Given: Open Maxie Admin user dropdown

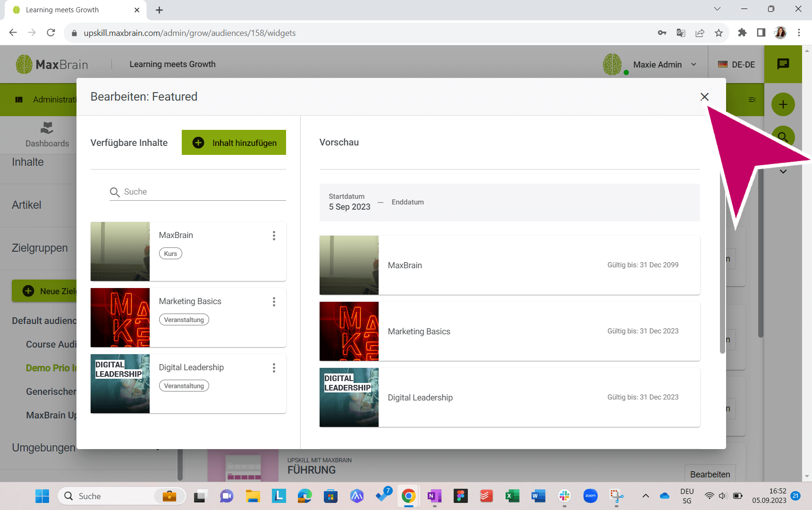Looking at the screenshot, I should [650, 65].
